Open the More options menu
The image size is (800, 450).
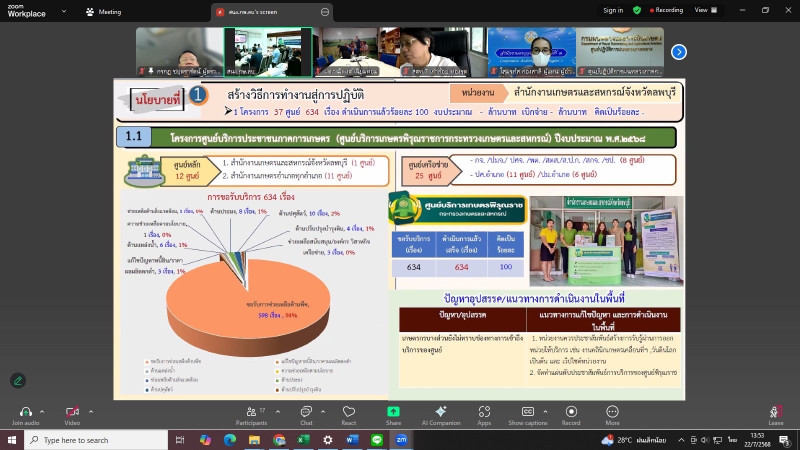click(x=612, y=412)
